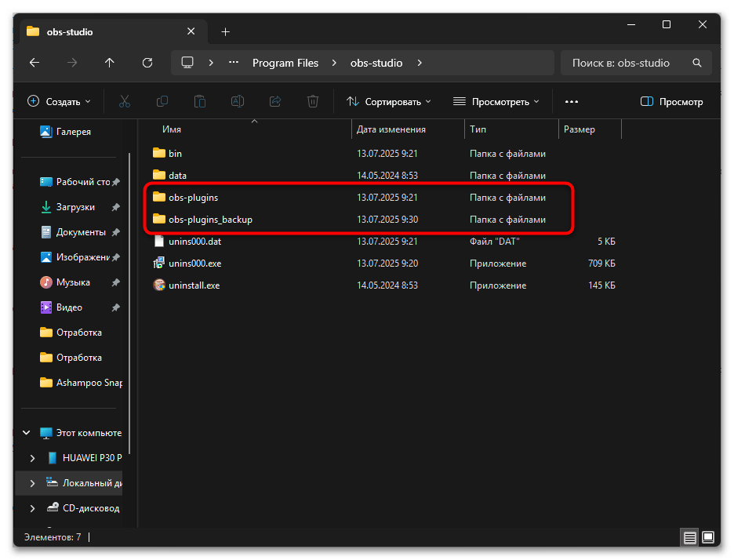Open the Просмотреть dropdown menu
734x560 pixels.
point(496,101)
